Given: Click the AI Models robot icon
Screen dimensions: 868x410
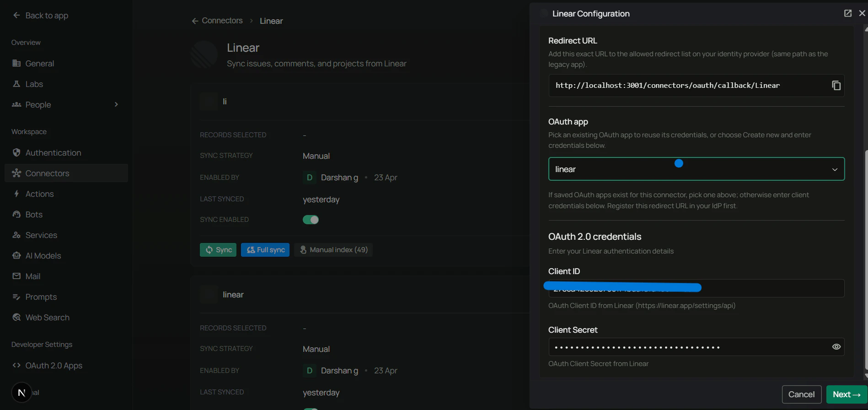Looking at the screenshot, I should click(x=16, y=255).
